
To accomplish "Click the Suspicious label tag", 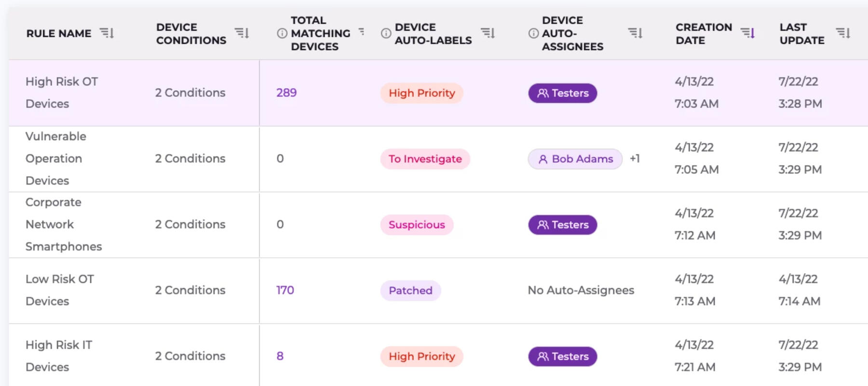I will click(417, 225).
